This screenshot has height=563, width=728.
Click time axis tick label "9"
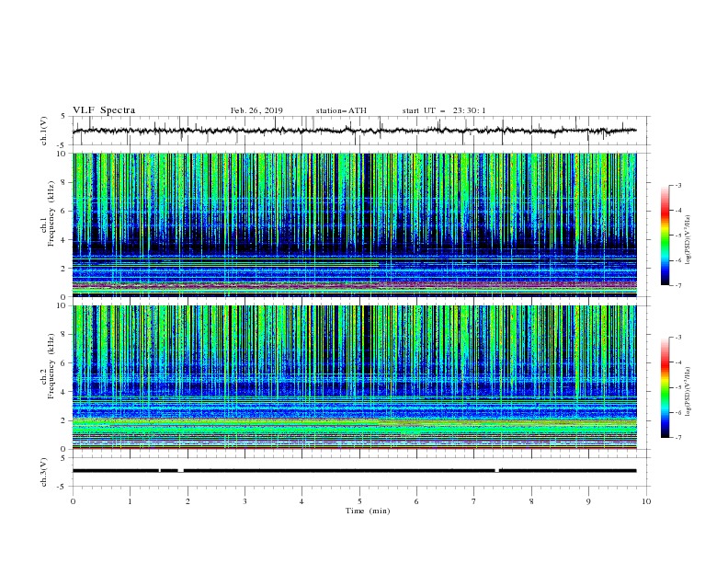pyautogui.click(x=588, y=501)
